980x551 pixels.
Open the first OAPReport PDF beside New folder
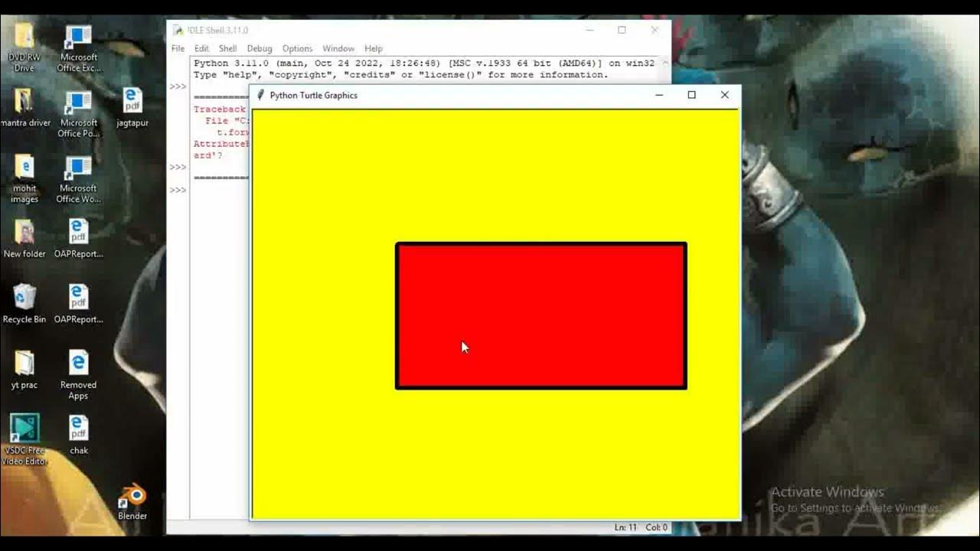tap(79, 239)
